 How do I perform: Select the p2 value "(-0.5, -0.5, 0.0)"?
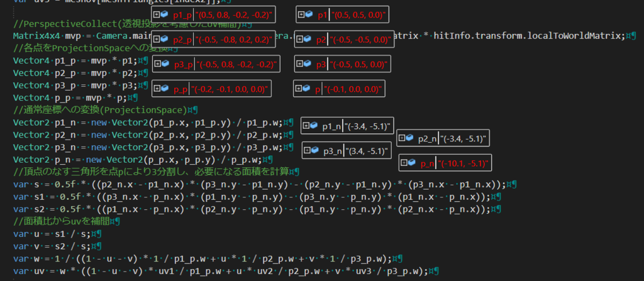[359, 40]
